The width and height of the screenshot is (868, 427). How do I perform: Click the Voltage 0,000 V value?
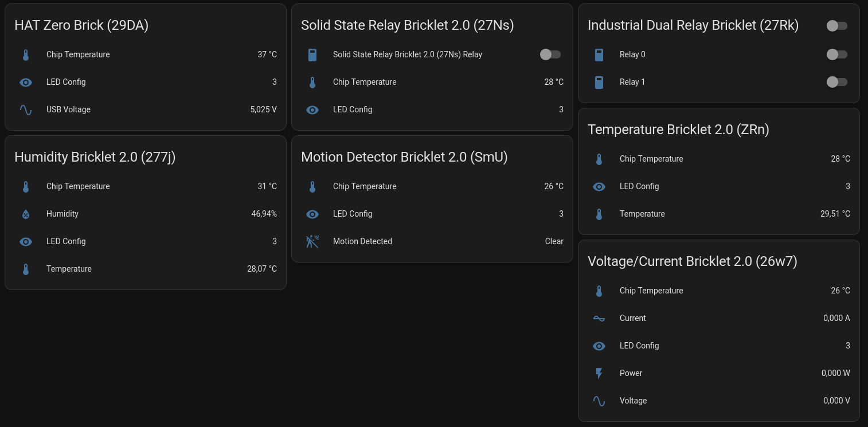pos(836,401)
